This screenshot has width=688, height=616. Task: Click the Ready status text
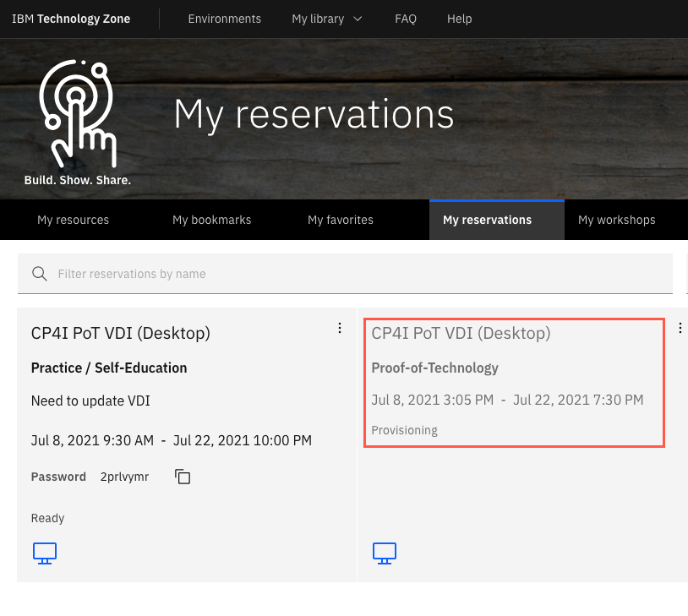[48, 518]
